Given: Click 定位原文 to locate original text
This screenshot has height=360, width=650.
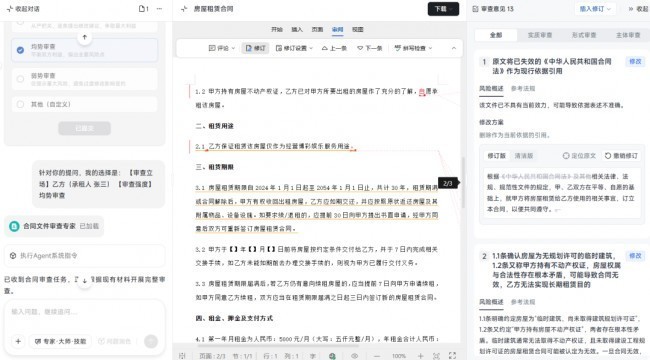Looking at the screenshot, I should pyautogui.click(x=579, y=156).
